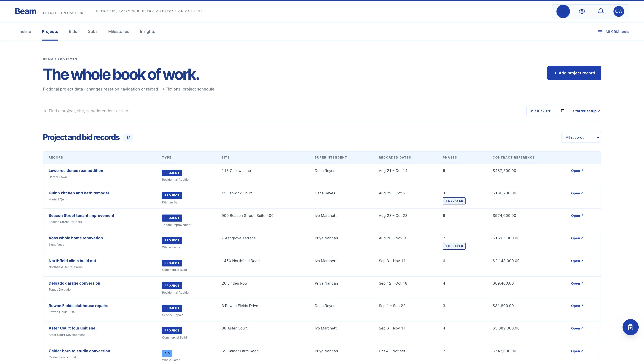The height and width of the screenshot is (362, 644).
Task: Click Open link in the $487,500.00 row
Action: click(577, 171)
